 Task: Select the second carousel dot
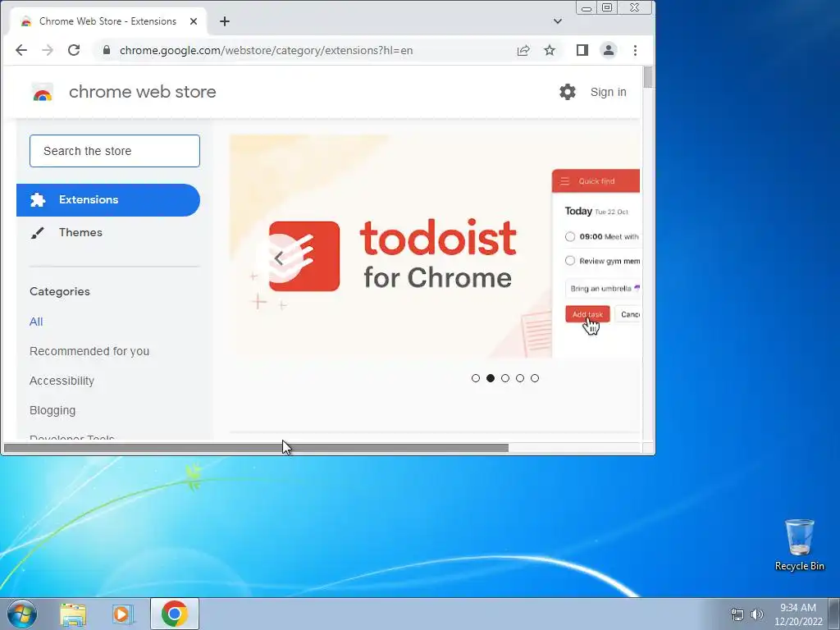pyautogui.click(x=491, y=378)
